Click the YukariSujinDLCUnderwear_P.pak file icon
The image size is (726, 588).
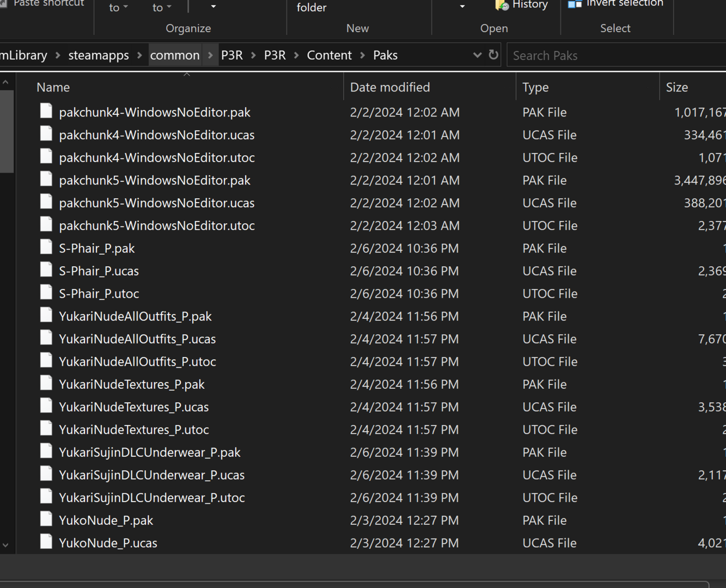click(46, 452)
